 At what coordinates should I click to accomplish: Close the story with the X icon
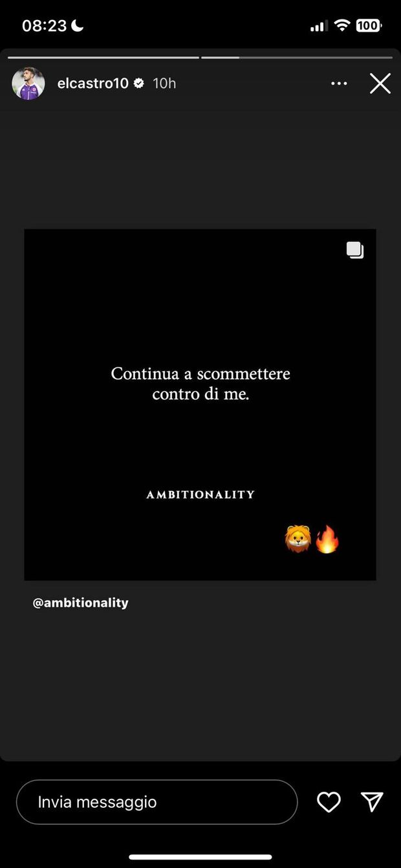point(380,83)
